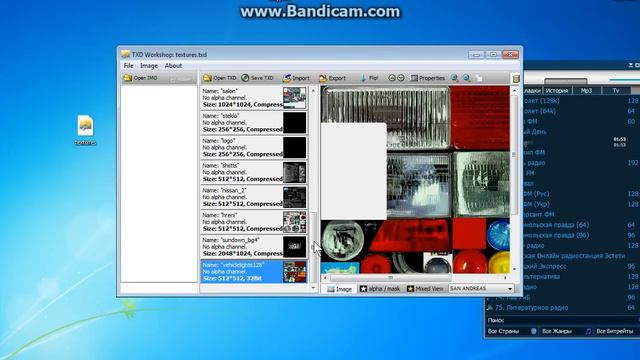Click the Export icon in toolbar
The height and width of the screenshot is (360, 640).
click(323, 78)
